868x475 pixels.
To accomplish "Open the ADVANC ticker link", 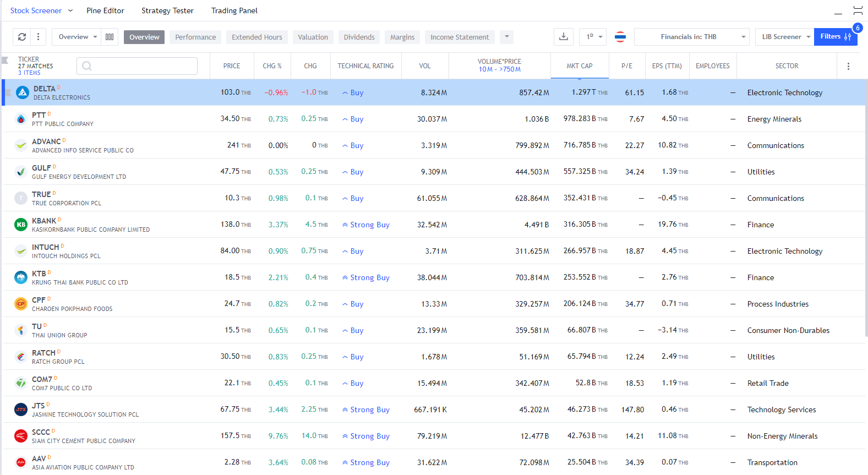I will 46,141.
